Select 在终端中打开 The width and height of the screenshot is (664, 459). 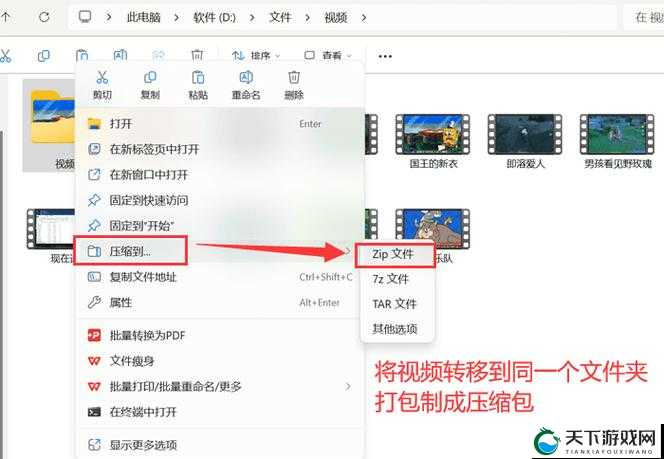(219, 412)
